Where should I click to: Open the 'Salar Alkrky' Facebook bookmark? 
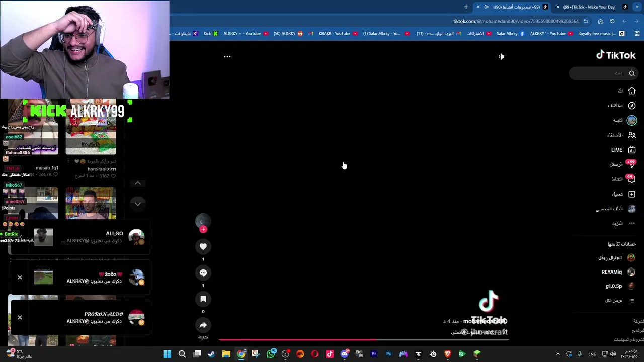(511, 34)
